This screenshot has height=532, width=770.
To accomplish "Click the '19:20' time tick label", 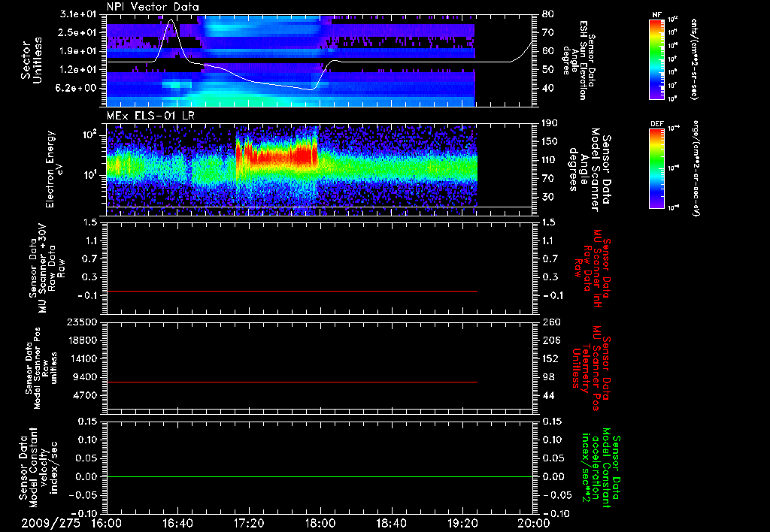I will point(462,523).
